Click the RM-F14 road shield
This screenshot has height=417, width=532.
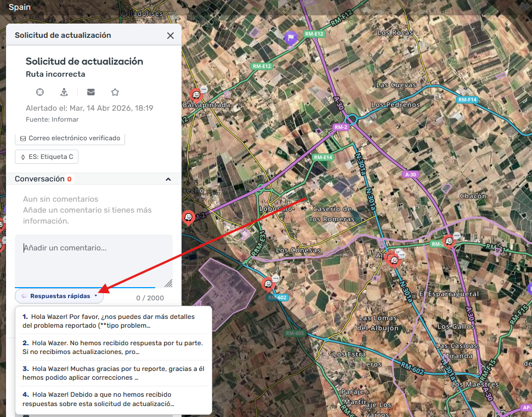467,100
